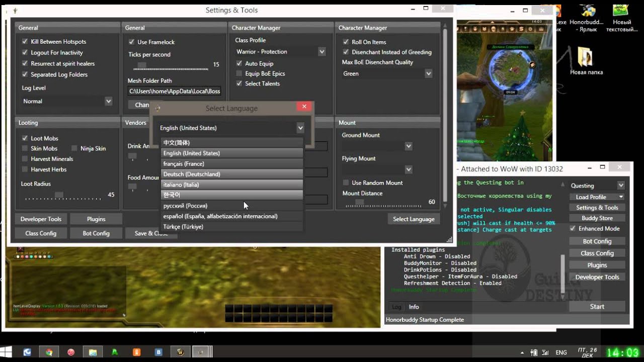The width and height of the screenshot is (644, 362).
Task: Click the power tray icon
Action: [x=534, y=352]
